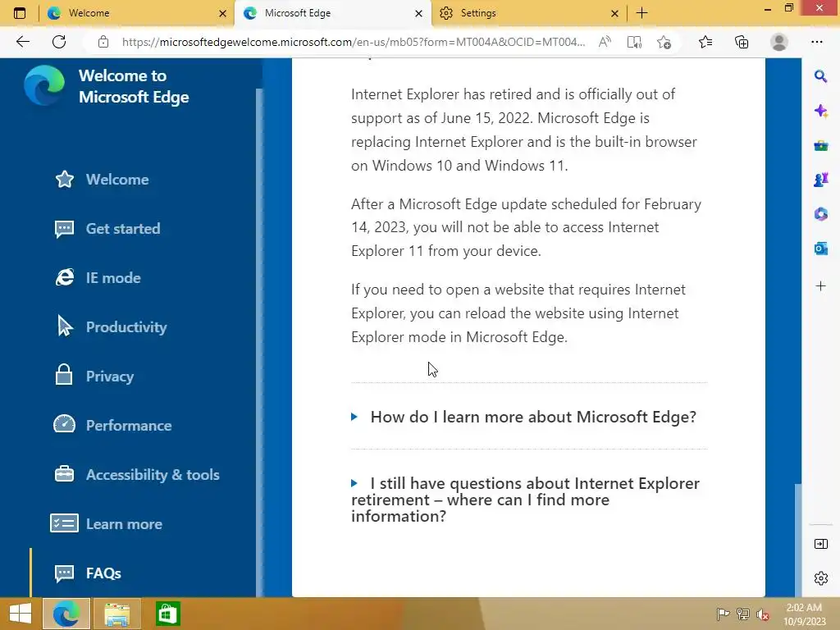The image size is (840, 630).
Task: Open File Explorer from taskbar
Action: [x=116, y=614]
